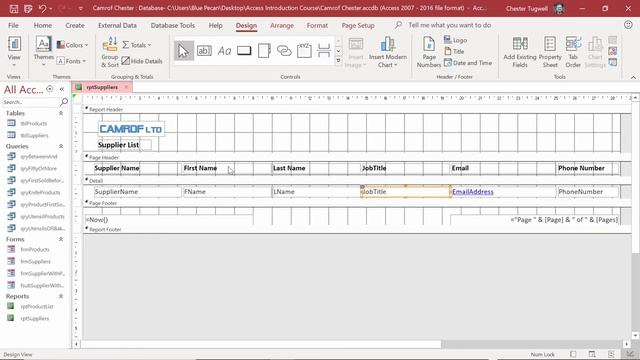Switch to the External Data tab
The height and width of the screenshot is (360, 640).
pyautogui.click(x=117, y=25)
